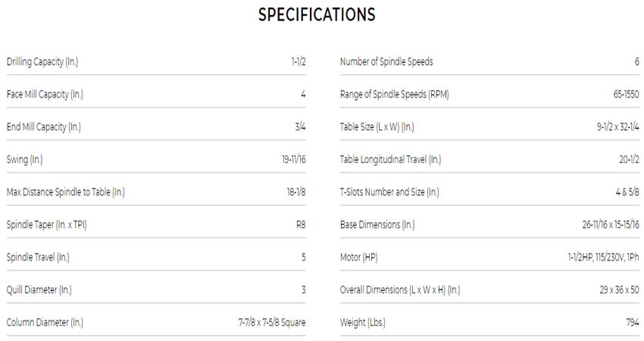Click the SPECIFICATIONS heading
This screenshot has width=644, height=341.
317,15
